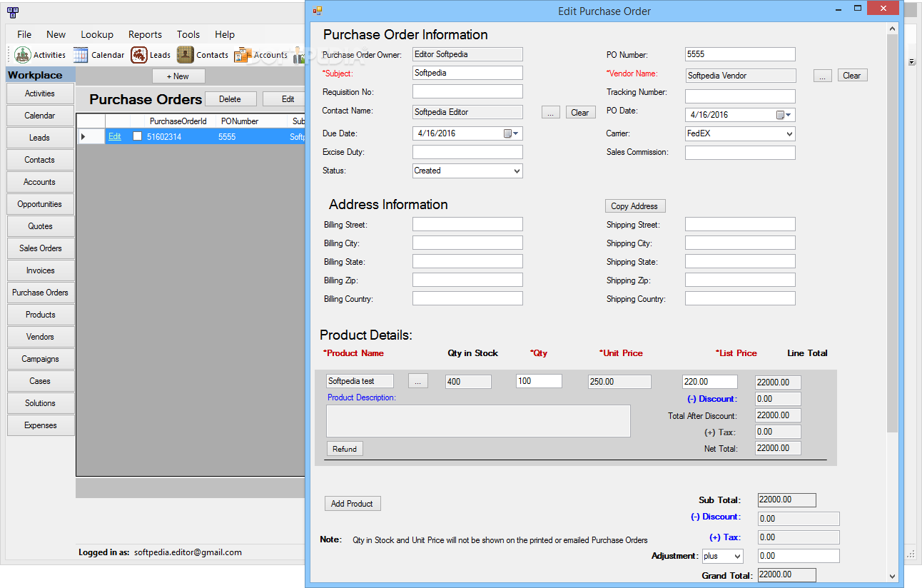Open the File menu
This screenshot has height=588, width=922.
[x=24, y=34]
